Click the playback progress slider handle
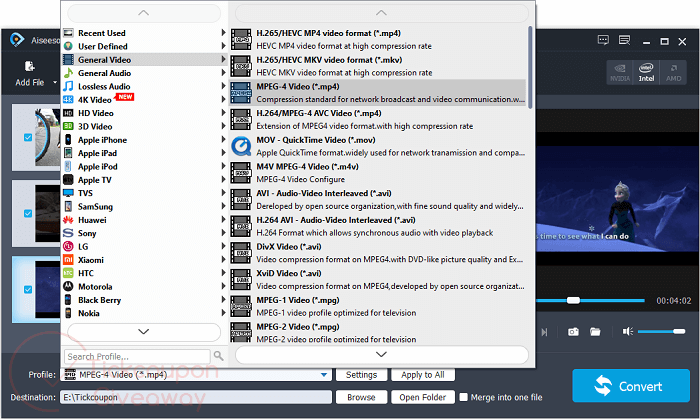The width and height of the screenshot is (700, 419). pos(573,300)
